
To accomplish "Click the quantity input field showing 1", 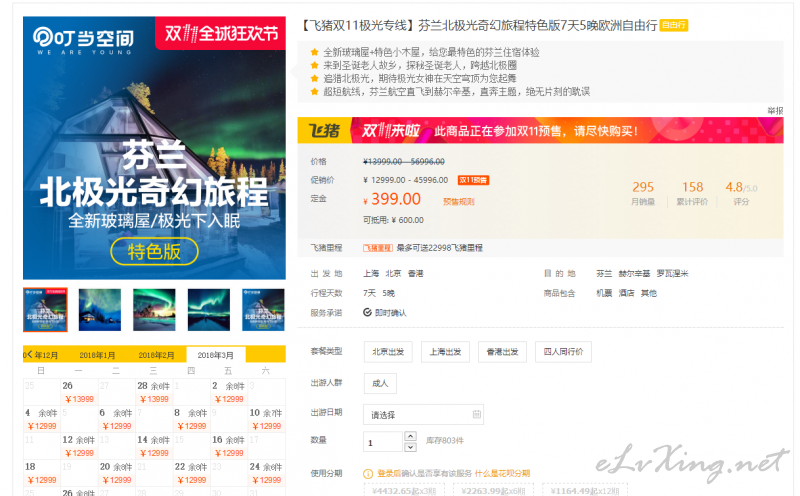I will coord(383,442).
